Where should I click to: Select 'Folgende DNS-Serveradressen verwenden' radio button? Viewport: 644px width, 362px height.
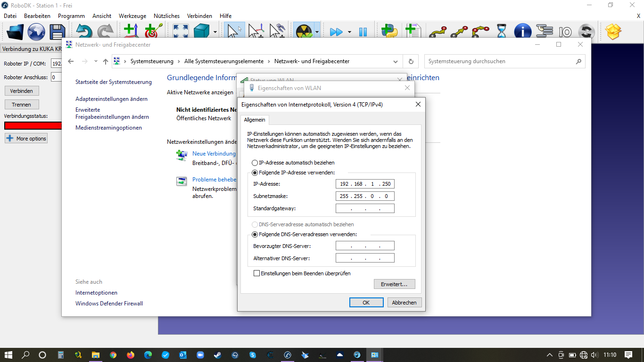[x=255, y=234]
